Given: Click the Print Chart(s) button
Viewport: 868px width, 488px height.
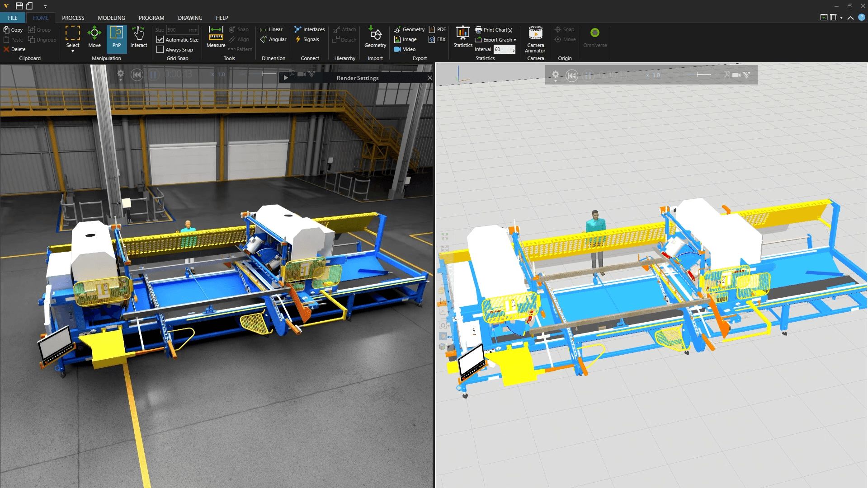Looking at the screenshot, I should [494, 30].
